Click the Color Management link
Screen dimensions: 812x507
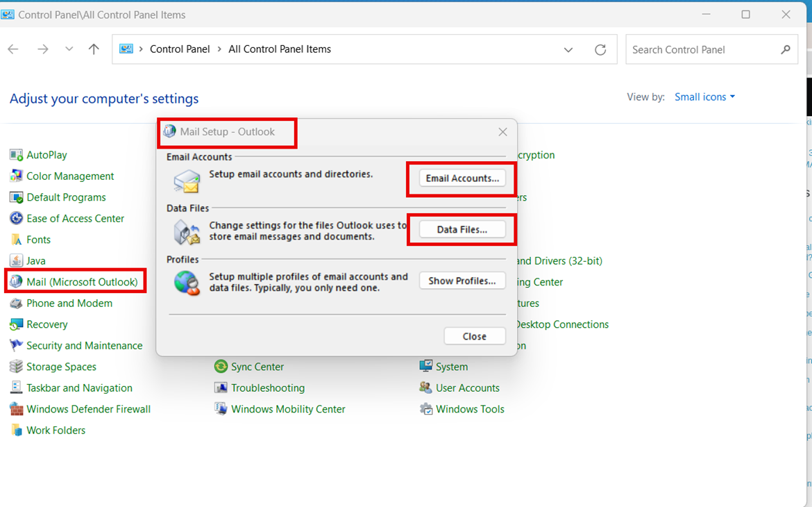70,176
